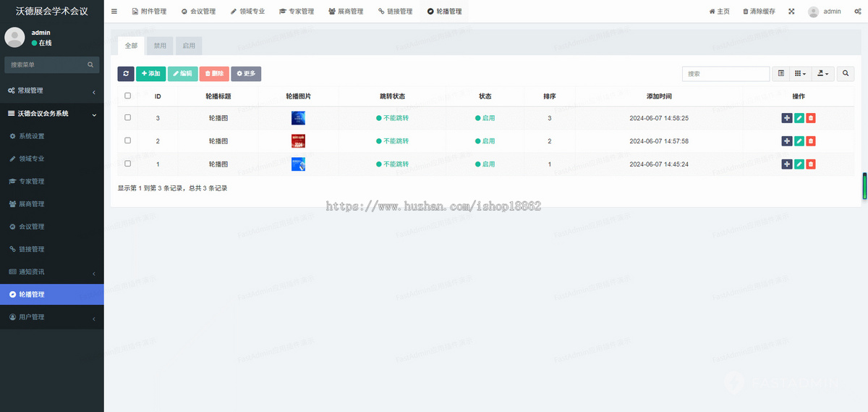Screen dimensions: 868x412
Task: Toggle table card view icon
Action: [x=781, y=74]
